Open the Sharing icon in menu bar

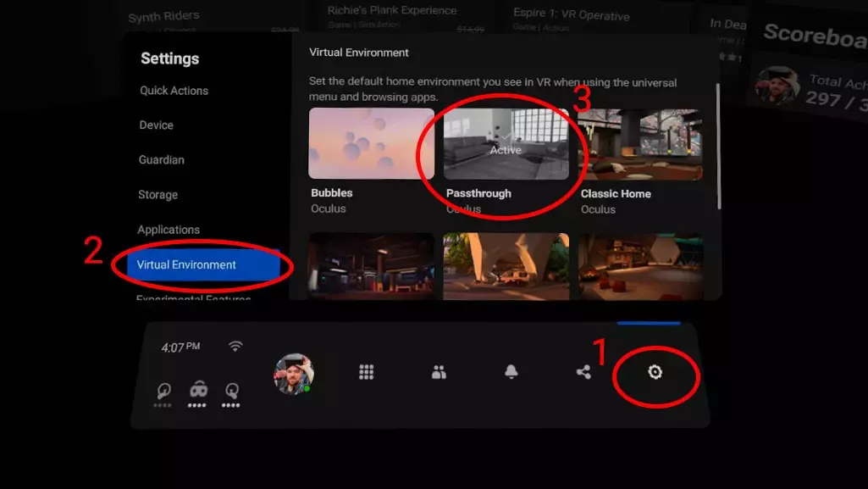(583, 371)
